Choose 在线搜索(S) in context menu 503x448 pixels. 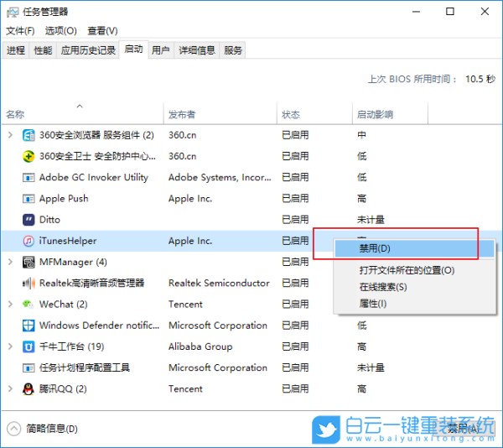[414, 287]
